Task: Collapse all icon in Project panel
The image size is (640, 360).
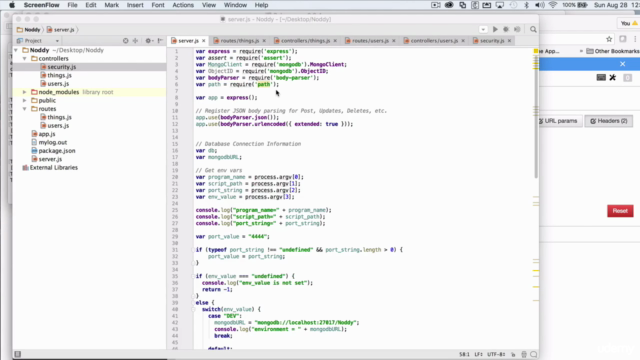Action: (x=135, y=41)
